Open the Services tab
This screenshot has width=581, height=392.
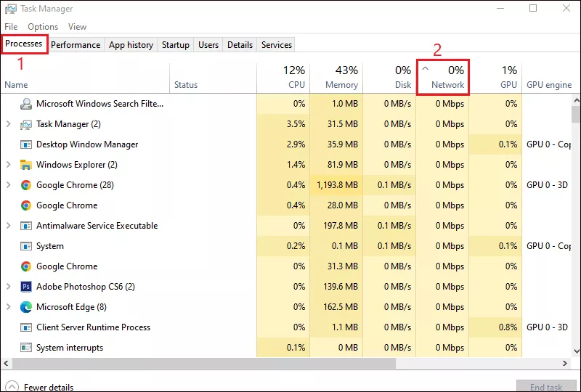click(277, 45)
